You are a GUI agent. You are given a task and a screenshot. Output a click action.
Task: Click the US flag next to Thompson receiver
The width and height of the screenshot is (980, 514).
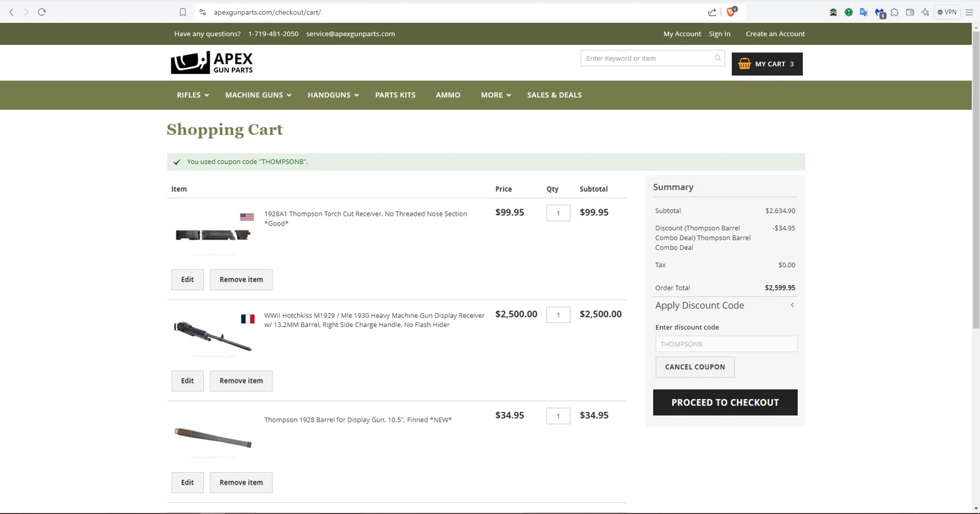click(x=247, y=216)
